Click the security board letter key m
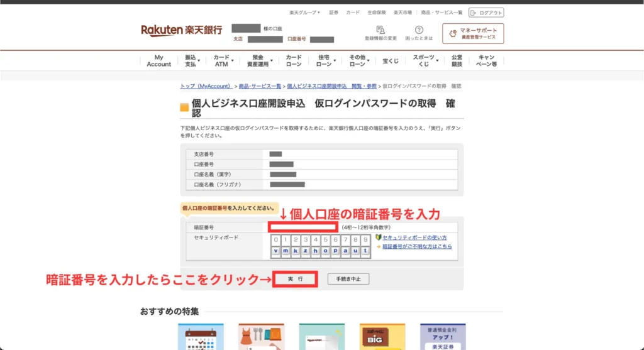The width and height of the screenshot is (644, 350). coord(286,251)
